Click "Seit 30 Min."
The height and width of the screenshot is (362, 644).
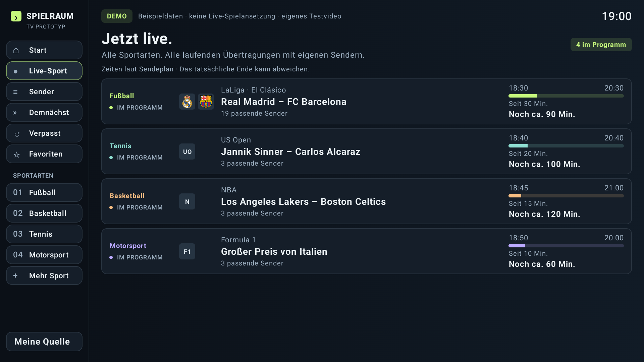click(528, 104)
